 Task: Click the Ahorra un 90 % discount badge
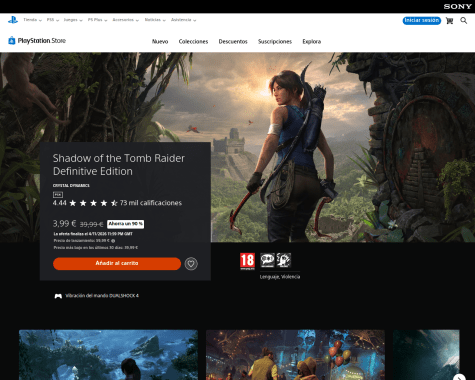[x=125, y=224]
